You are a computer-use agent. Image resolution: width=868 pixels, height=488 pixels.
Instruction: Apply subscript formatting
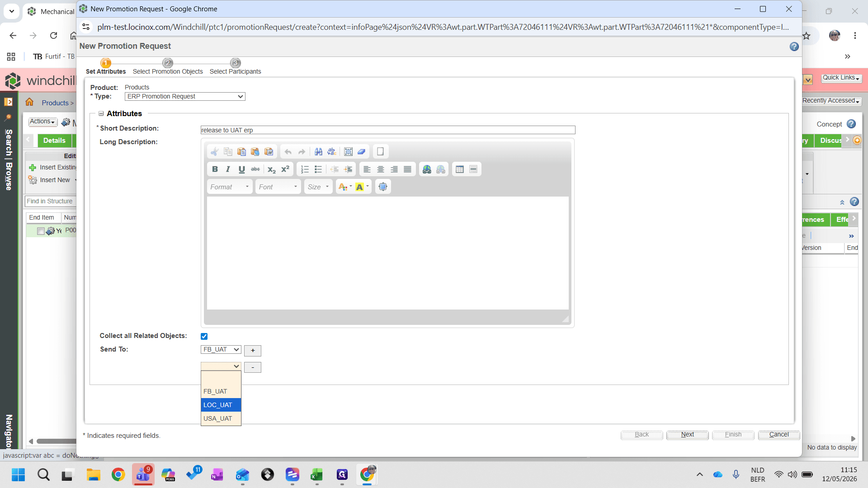point(271,169)
